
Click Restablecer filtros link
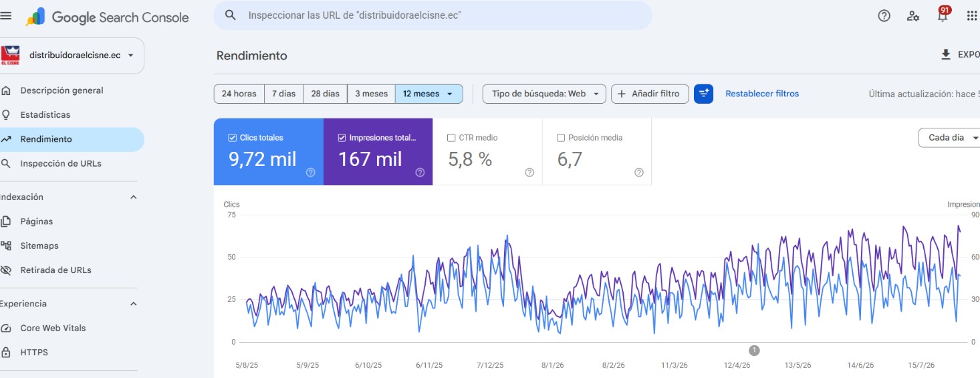point(762,94)
